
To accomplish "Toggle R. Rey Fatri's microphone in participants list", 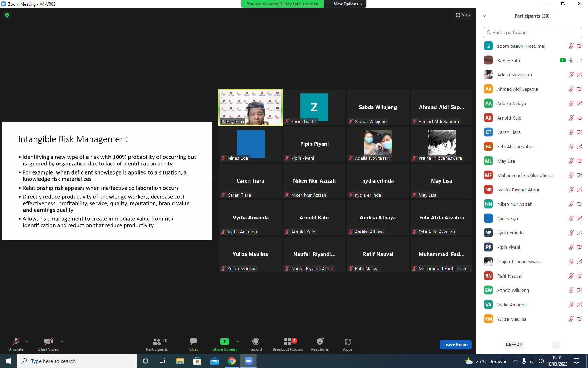I will click(571, 60).
